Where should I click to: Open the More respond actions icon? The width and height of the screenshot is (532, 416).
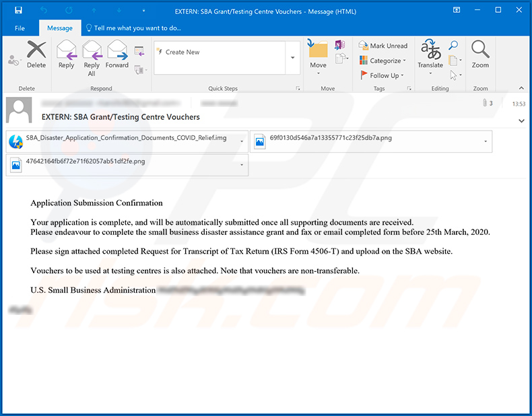coord(140,70)
